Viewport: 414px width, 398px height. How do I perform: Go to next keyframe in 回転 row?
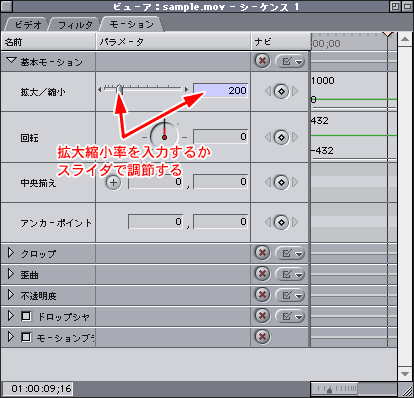(x=295, y=137)
